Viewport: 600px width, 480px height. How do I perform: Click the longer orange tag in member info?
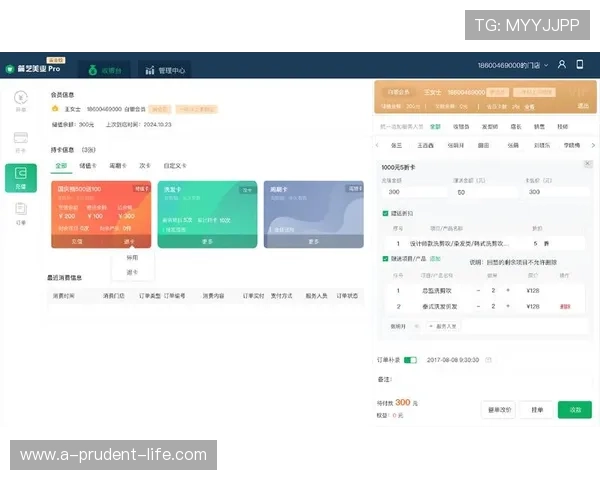[x=196, y=109]
